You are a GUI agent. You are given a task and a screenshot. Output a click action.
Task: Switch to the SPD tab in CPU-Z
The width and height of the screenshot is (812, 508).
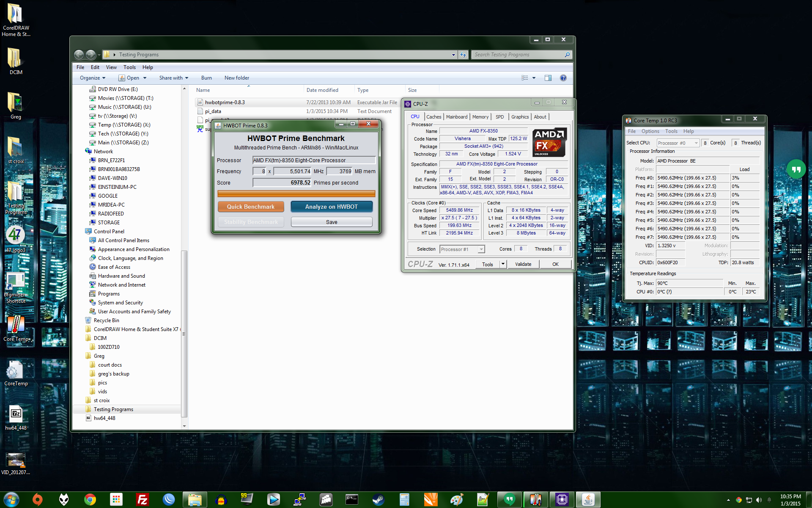tap(499, 117)
